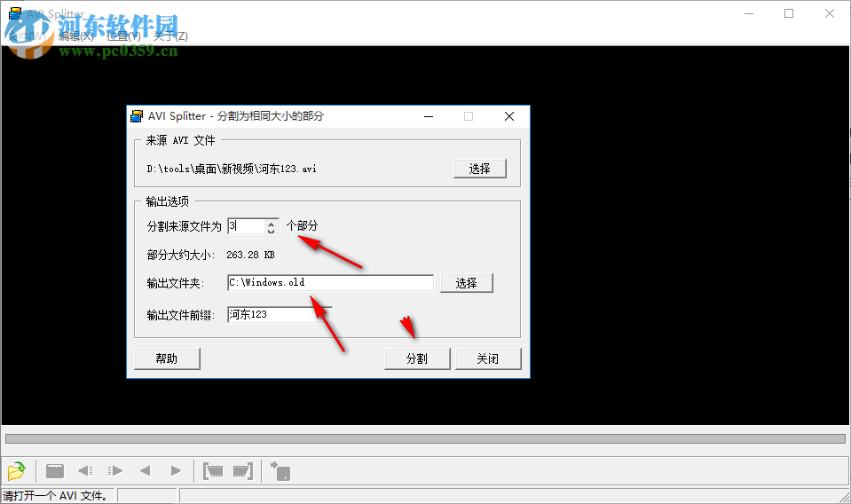Click source path text D:\tools\桌面\新视频\河东123.avi

232,169
